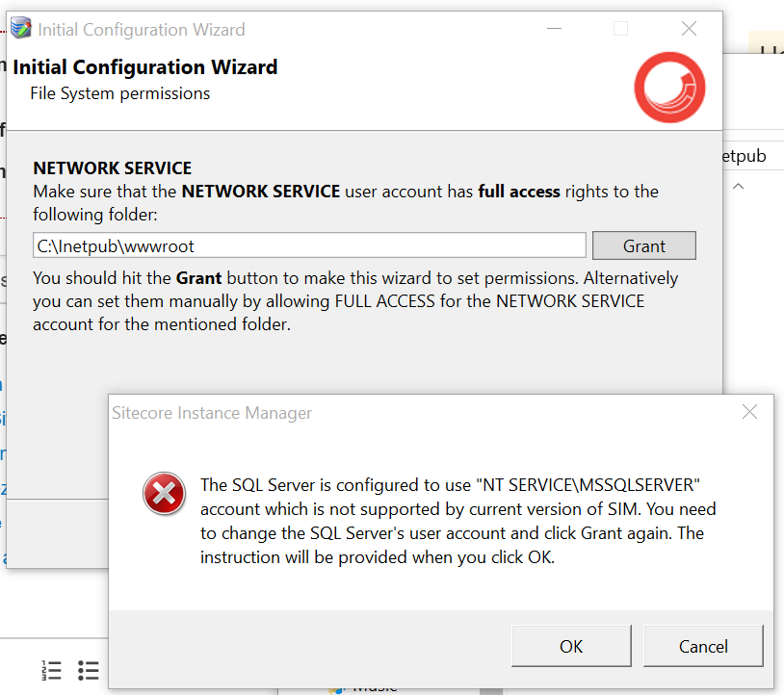The image size is (784, 695).
Task: Click the 'Initial Configuration Wizard' title bar text
Action: [142, 30]
